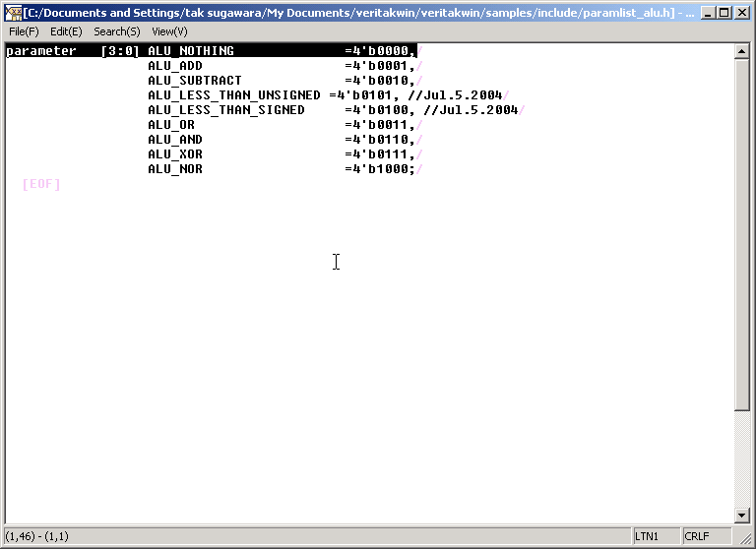The height and width of the screenshot is (549, 756).
Task: Click the value =4'b0100,
Action: click(380, 110)
